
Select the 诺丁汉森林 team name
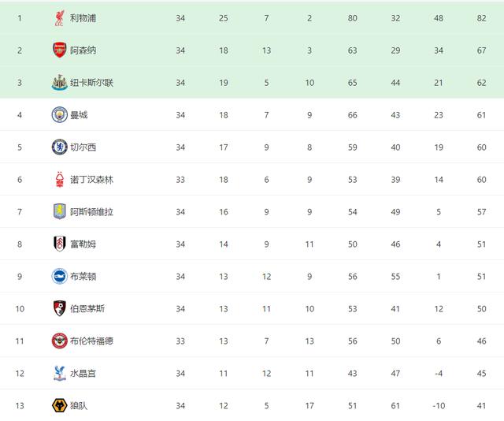(x=91, y=179)
